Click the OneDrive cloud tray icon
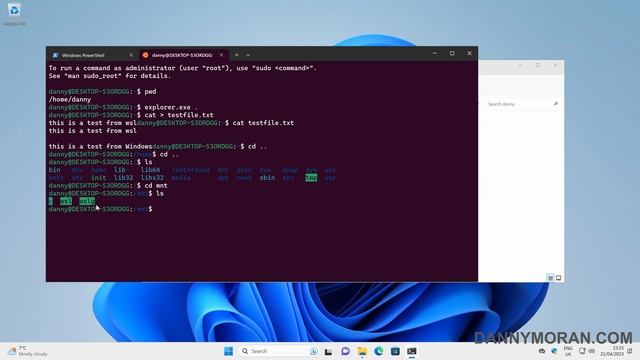This screenshot has height=360, width=640. tap(542, 351)
